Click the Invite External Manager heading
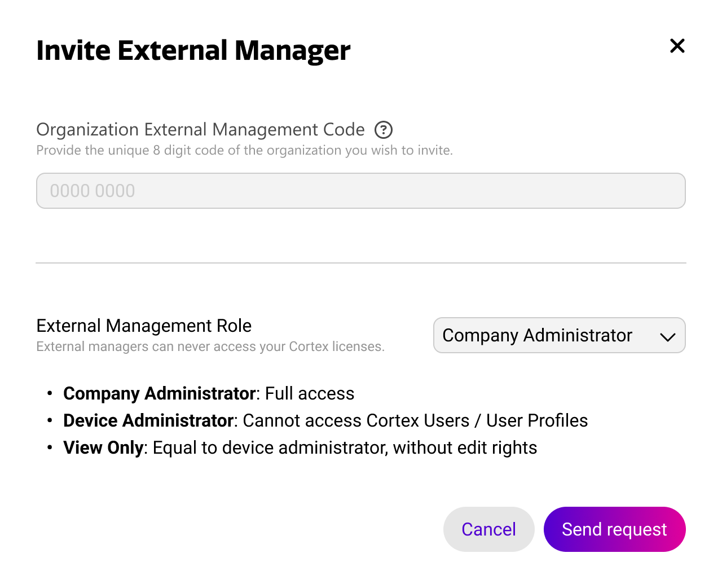Viewport: 722px width, 588px height. (x=193, y=50)
